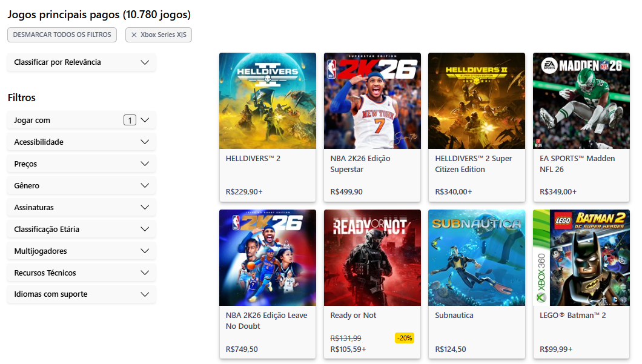Open the HELLDIVERS 2 cover art

268,101
